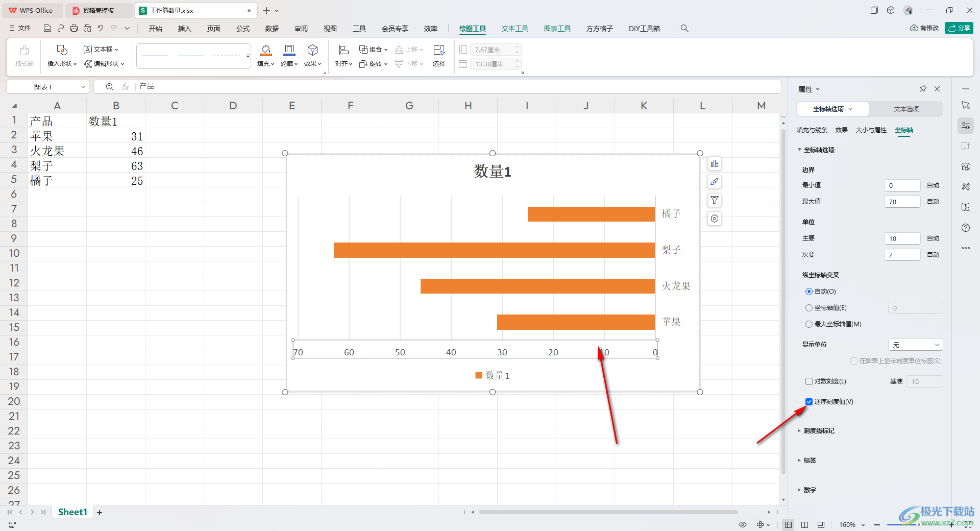Click the Undo arrow icon

coord(101,28)
